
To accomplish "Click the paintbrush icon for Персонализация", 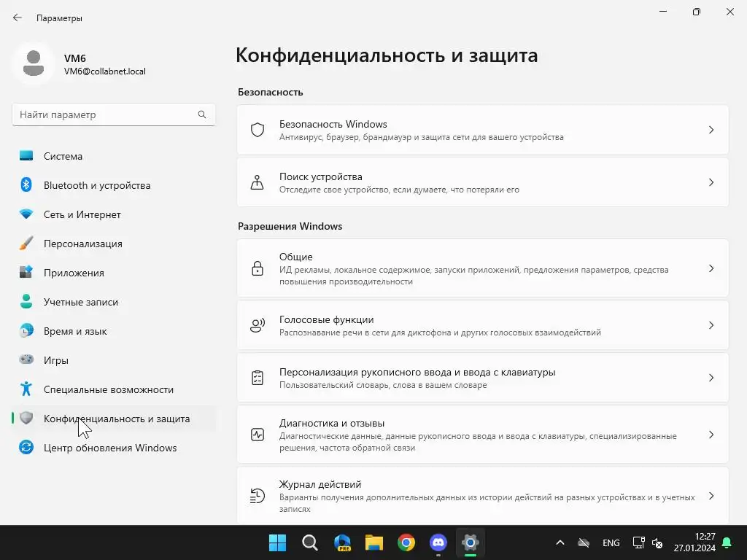I will (x=26, y=244).
